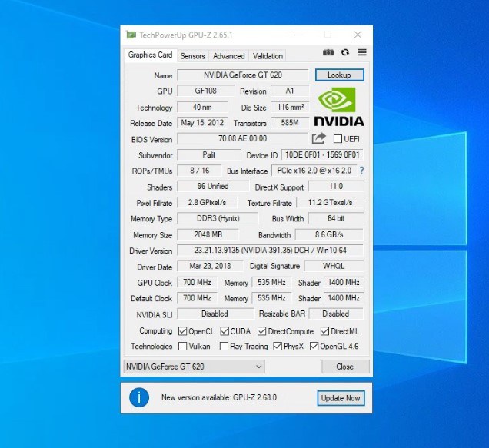Click the Device ID value 10DE 0F01
Image resolution: width=489 pixels, height=448 pixels.
(322, 154)
